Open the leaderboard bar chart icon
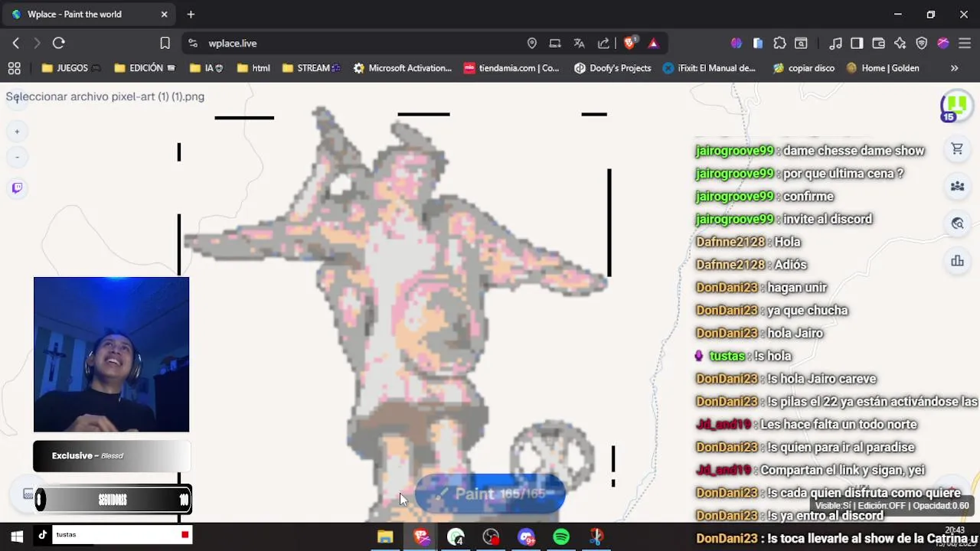Image resolution: width=980 pixels, height=551 pixels. pyautogui.click(x=957, y=261)
